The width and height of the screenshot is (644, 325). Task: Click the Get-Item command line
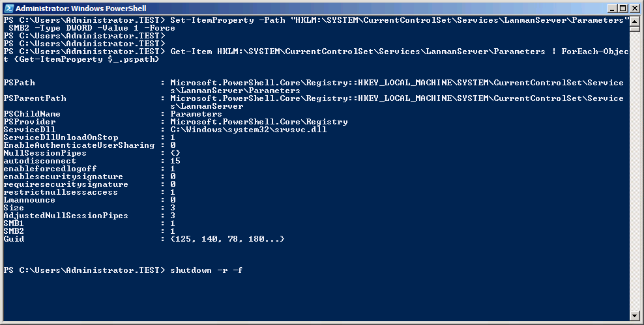(399, 51)
